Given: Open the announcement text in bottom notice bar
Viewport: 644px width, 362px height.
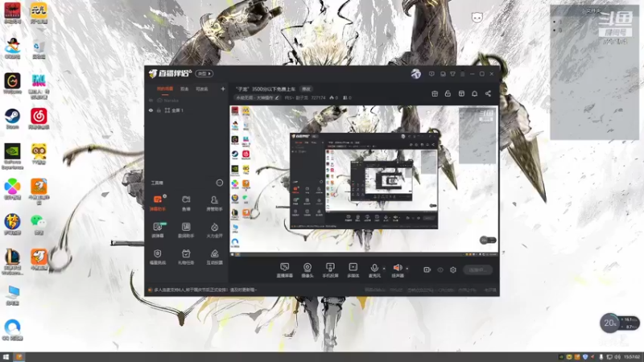Looking at the screenshot, I should pyautogui.click(x=205, y=290).
